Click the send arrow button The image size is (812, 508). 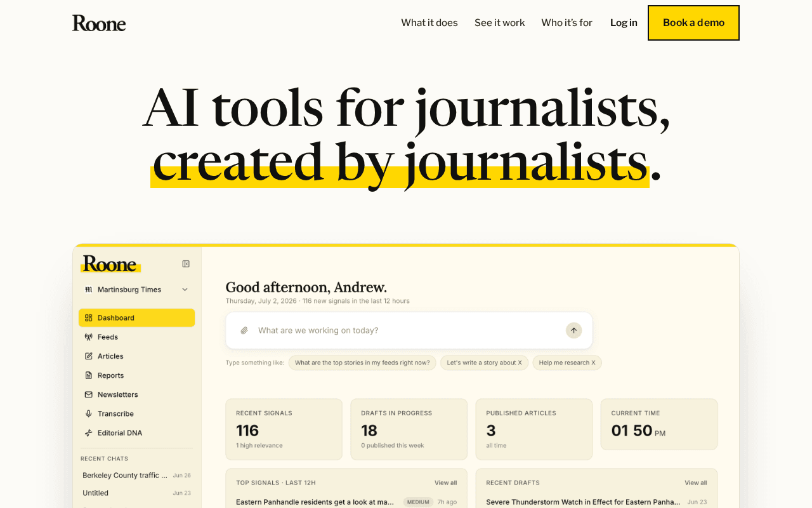[573, 330]
